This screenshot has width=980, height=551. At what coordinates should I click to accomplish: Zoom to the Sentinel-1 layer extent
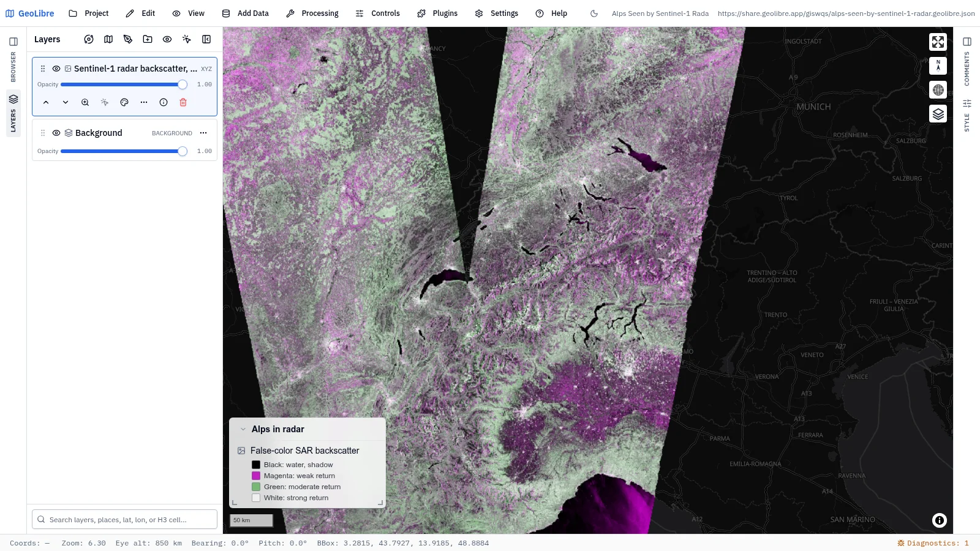click(85, 102)
